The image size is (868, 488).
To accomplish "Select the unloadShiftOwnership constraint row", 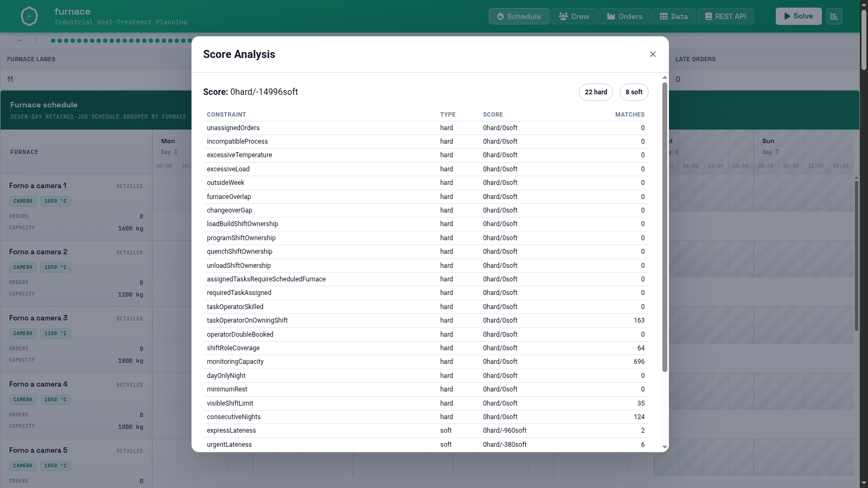I will 426,266.
